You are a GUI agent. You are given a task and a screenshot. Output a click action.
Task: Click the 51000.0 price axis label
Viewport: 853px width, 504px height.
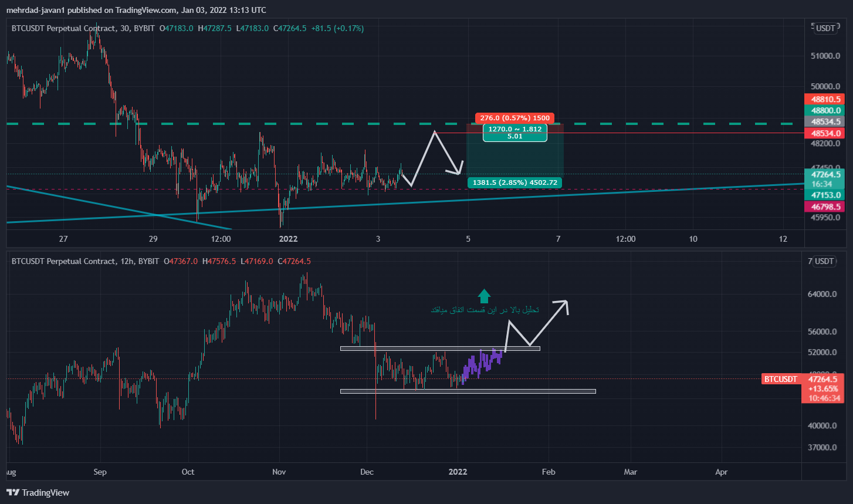[x=826, y=56]
